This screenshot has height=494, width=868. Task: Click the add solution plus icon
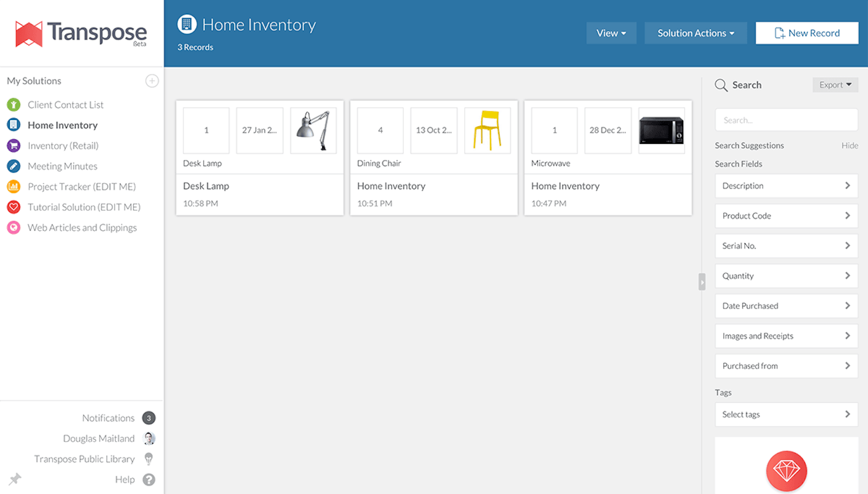click(152, 81)
